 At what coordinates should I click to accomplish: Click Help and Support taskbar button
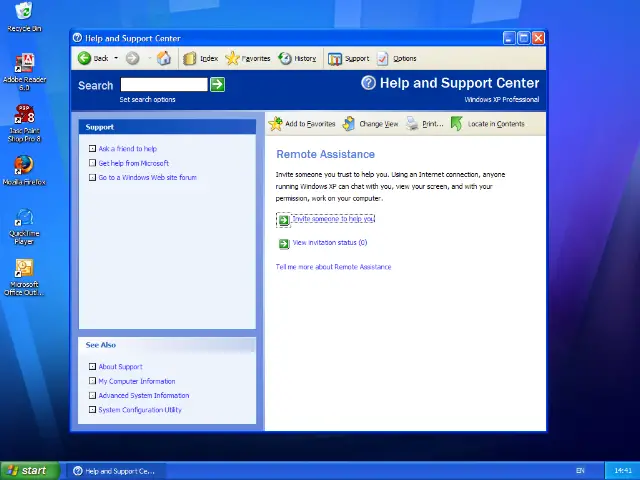coord(116,471)
